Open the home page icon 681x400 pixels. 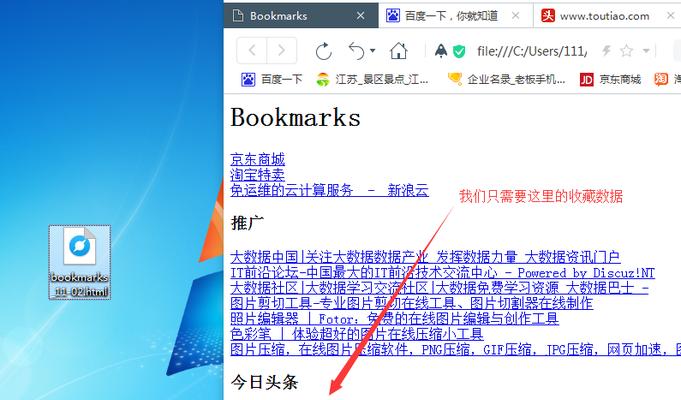398,51
